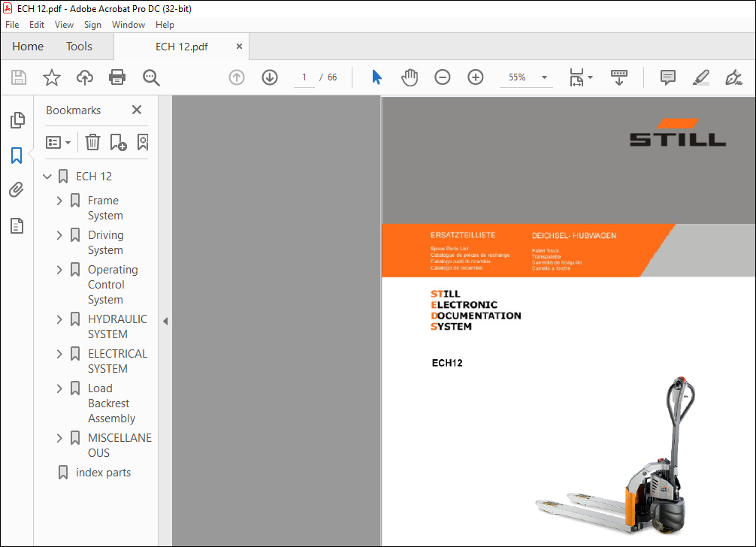Jump to MISCELLANEOUS bookmark
This screenshot has width=756, height=547.
pyautogui.click(x=119, y=446)
